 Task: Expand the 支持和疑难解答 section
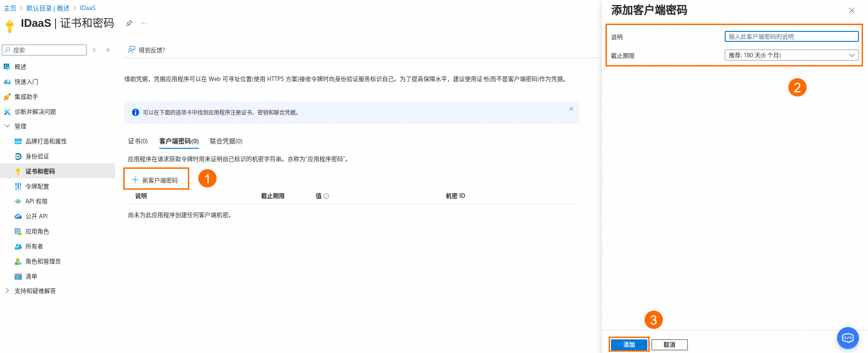7,291
